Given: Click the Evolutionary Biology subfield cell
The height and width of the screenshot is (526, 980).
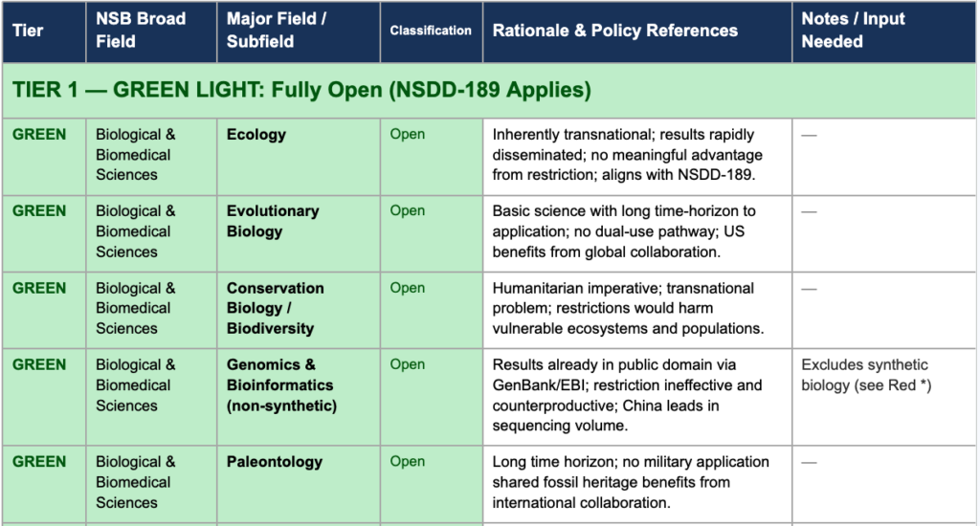Looking at the screenshot, I should click(x=273, y=221).
